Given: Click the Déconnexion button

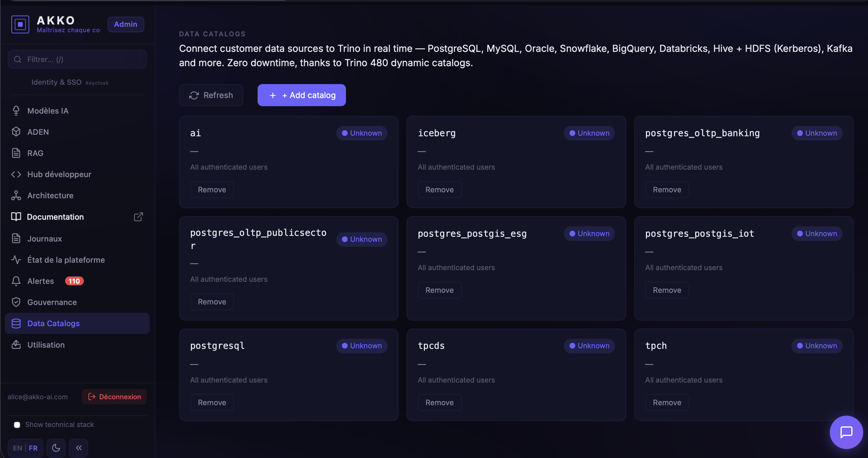Looking at the screenshot, I should 114,397.
